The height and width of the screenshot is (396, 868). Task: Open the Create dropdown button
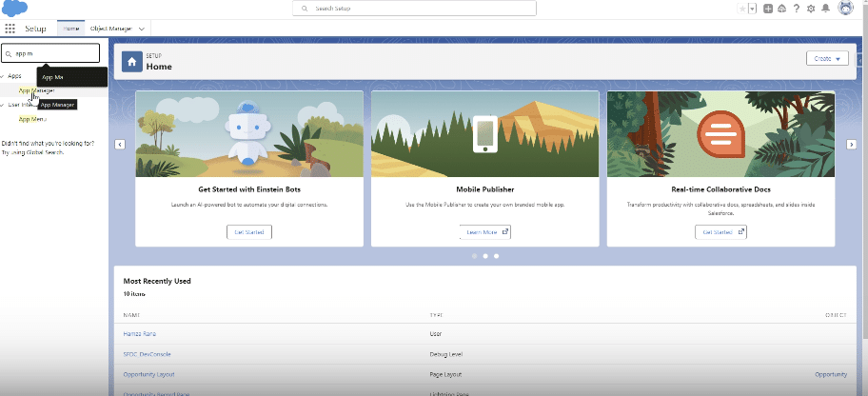[x=827, y=58]
